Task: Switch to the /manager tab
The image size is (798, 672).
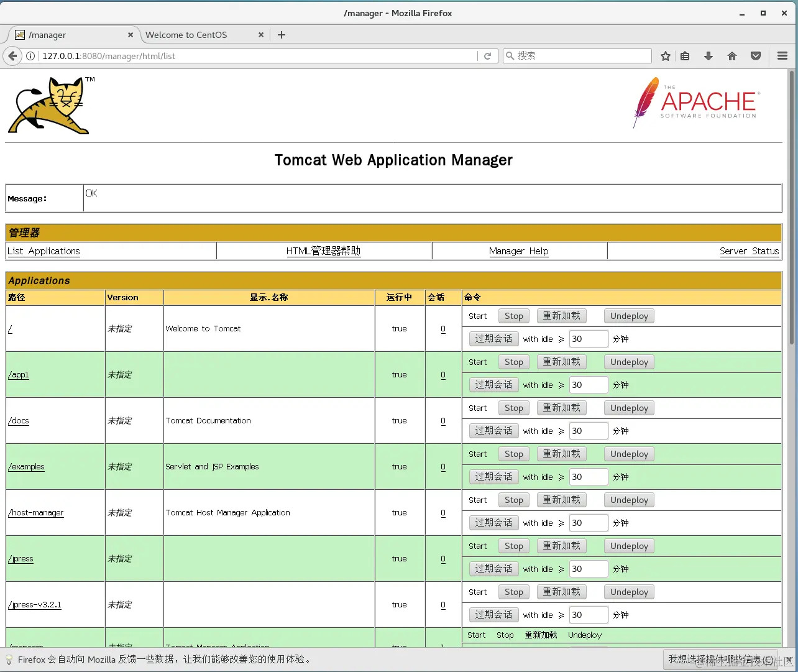Action: click(x=73, y=35)
